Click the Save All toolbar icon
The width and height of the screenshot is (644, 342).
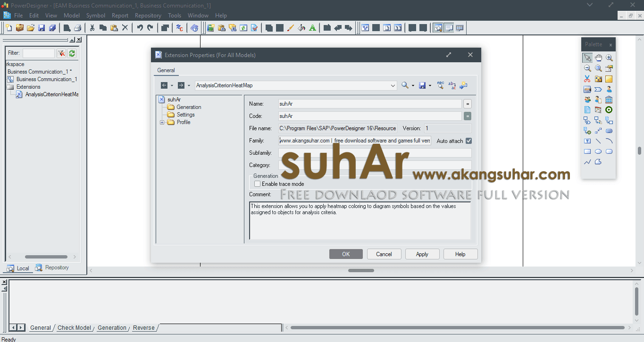pyautogui.click(x=52, y=28)
